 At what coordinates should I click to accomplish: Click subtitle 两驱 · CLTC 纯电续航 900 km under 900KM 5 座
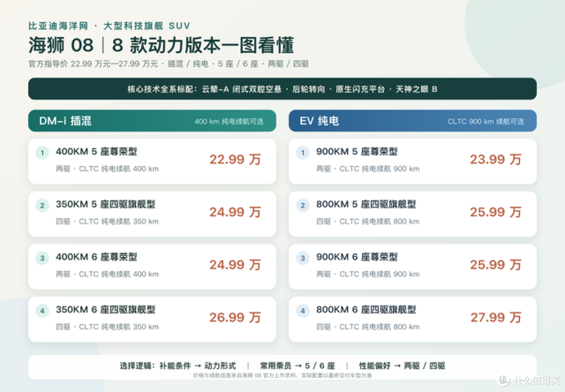click(368, 169)
